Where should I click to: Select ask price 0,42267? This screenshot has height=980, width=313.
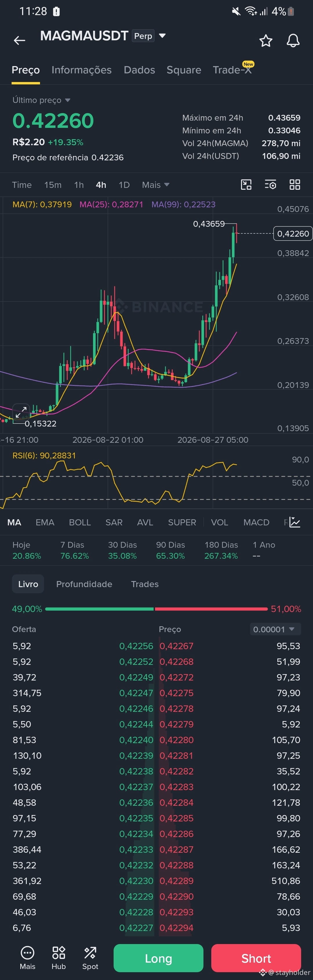[x=176, y=646]
